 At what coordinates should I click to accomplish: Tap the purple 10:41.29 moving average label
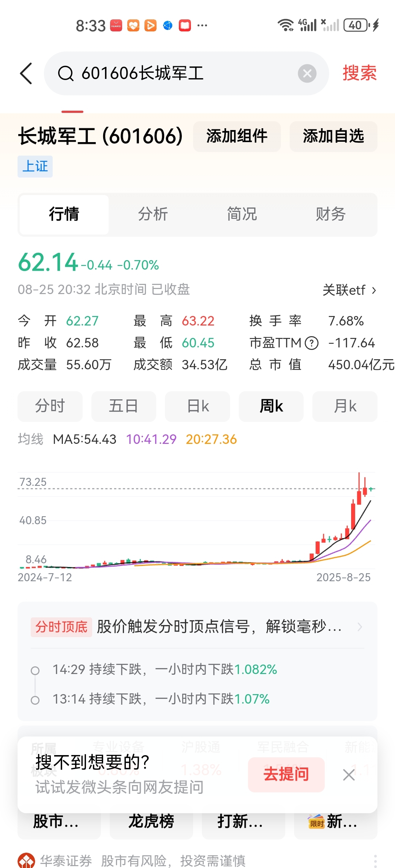pos(151,439)
